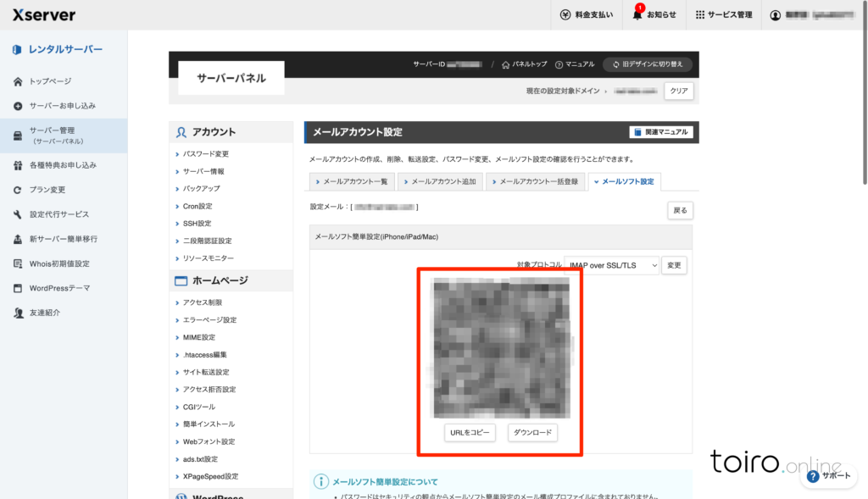Open the SSH設定 link in アカウント menu
Viewport: 868px width, 499px height.
[198, 224]
